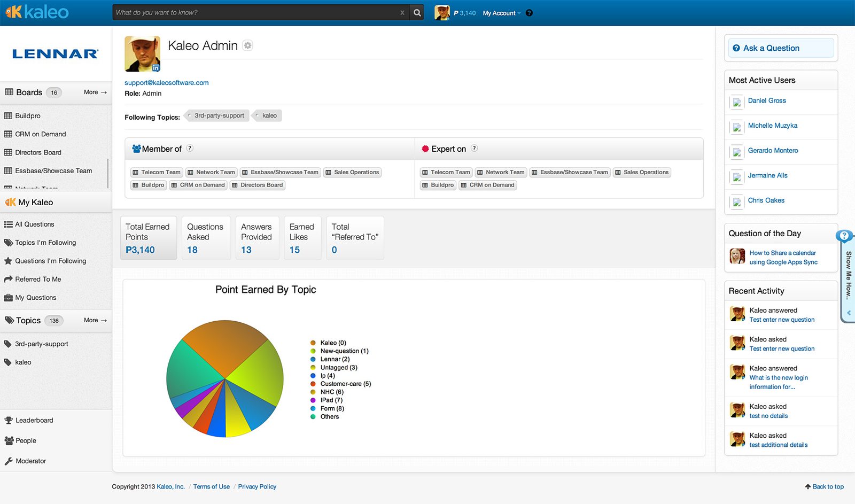This screenshot has width=855, height=504.
Task: Expand the My Account dropdown
Action: click(x=501, y=13)
